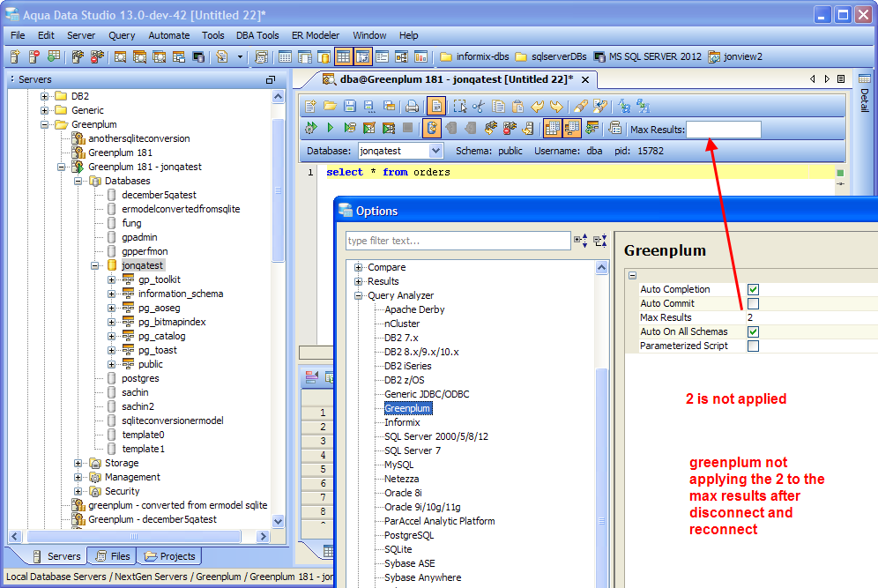878x588 pixels.
Task: Open the Database dropdown showing jonqatest
Action: 436,151
